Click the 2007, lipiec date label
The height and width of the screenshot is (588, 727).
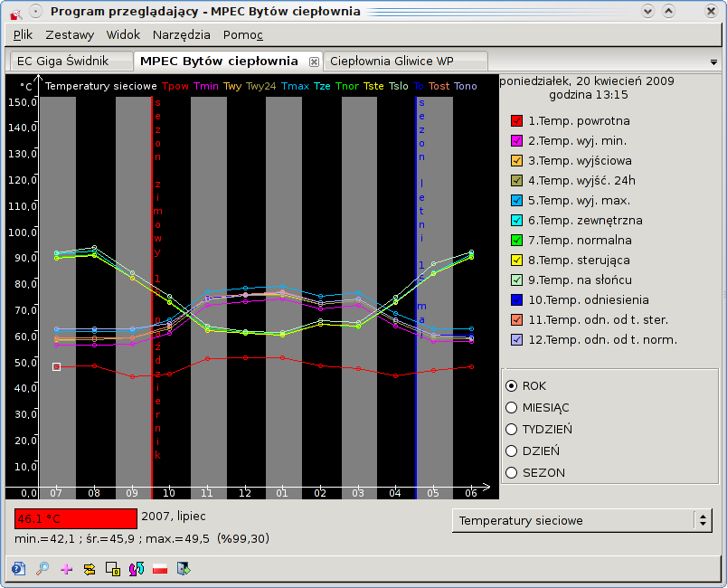tap(174, 517)
